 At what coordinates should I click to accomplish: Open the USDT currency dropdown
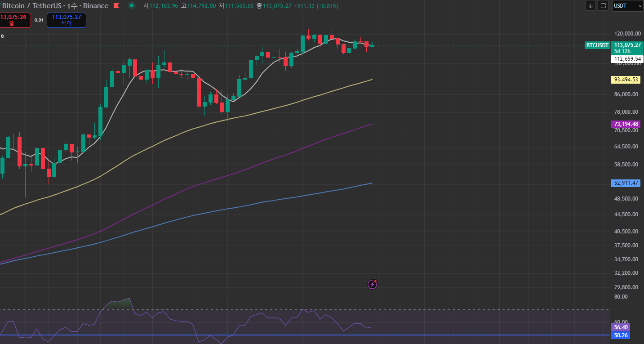coord(627,6)
